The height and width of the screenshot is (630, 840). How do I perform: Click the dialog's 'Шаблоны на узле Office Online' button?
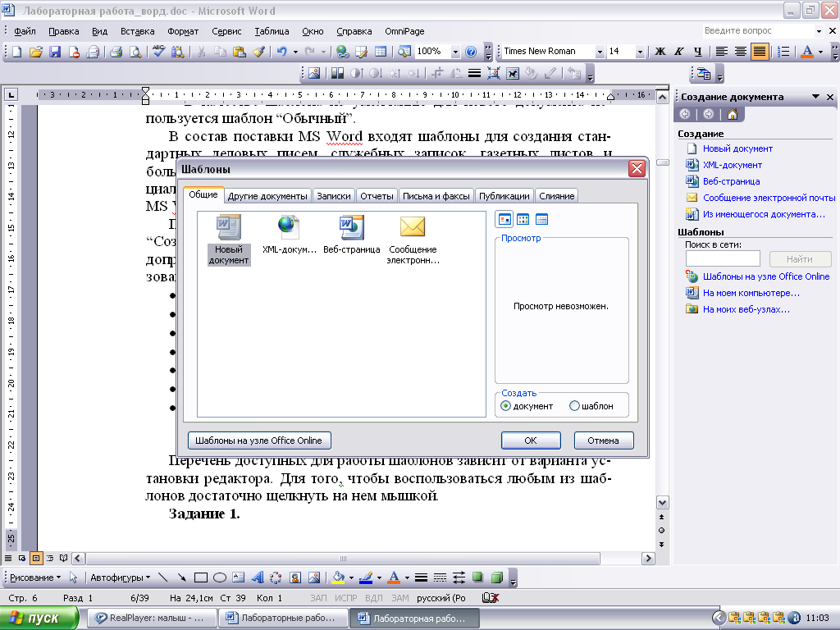point(259,441)
